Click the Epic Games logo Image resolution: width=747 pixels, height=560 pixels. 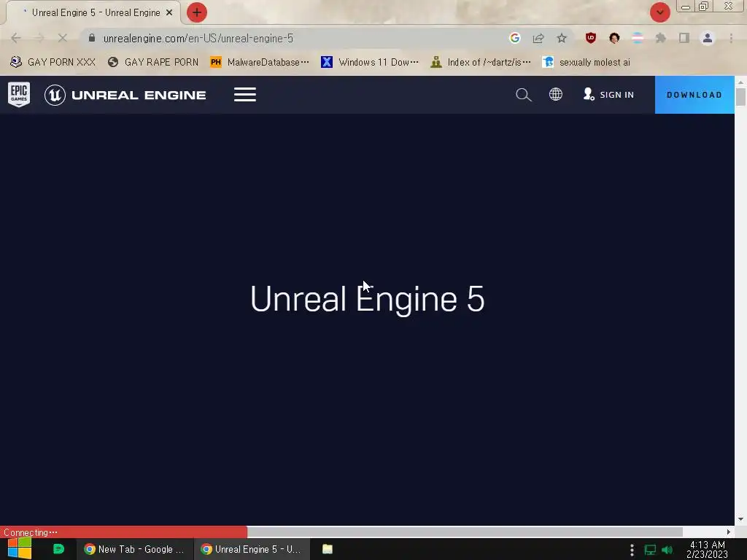coord(19,94)
